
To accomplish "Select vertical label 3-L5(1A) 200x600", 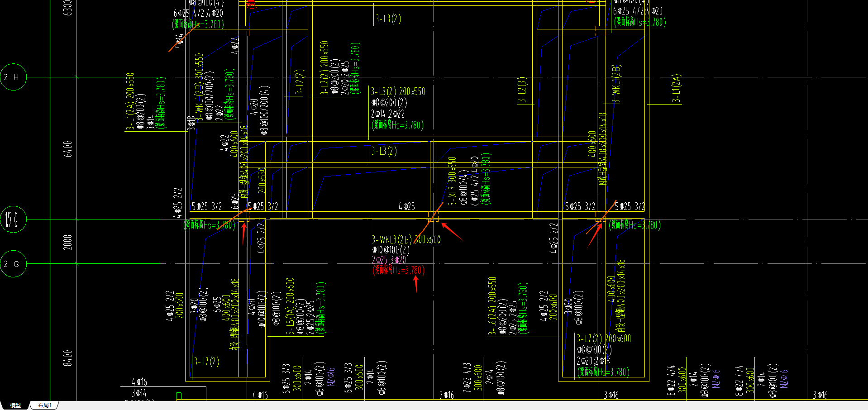I will point(290,306).
